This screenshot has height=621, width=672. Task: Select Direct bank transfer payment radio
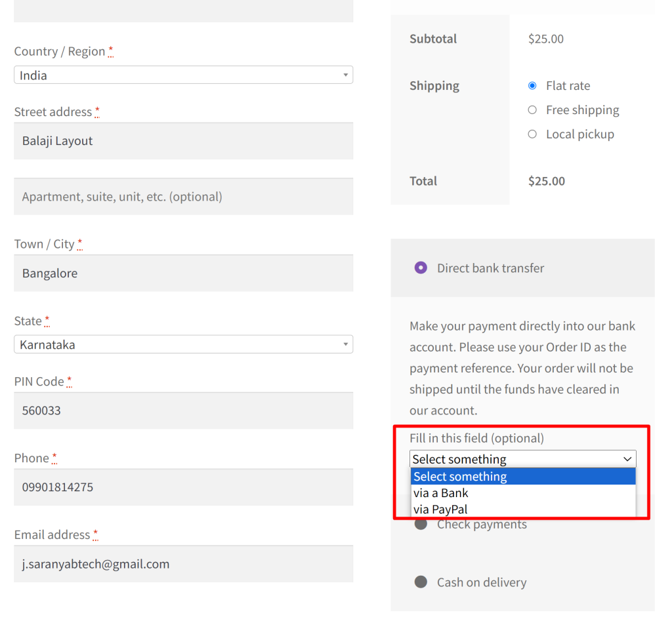421,268
